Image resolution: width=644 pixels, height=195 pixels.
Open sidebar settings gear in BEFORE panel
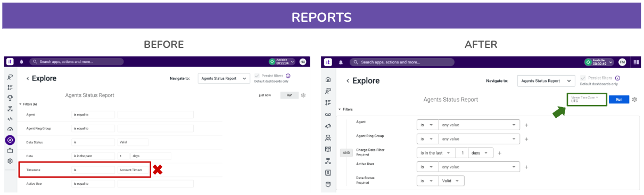[x=10, y=161]
